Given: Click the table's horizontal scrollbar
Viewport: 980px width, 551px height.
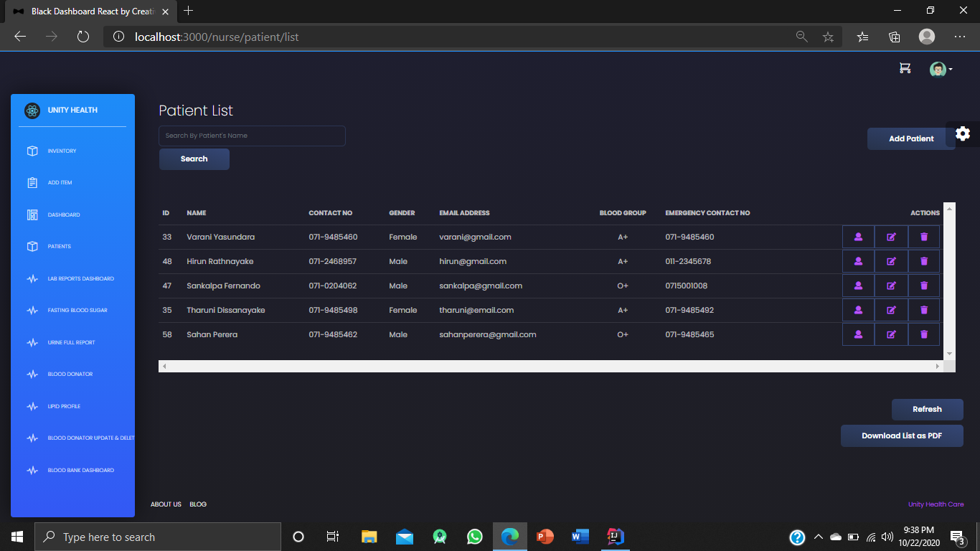Looking at the screenshot, I should coord(551,366).
